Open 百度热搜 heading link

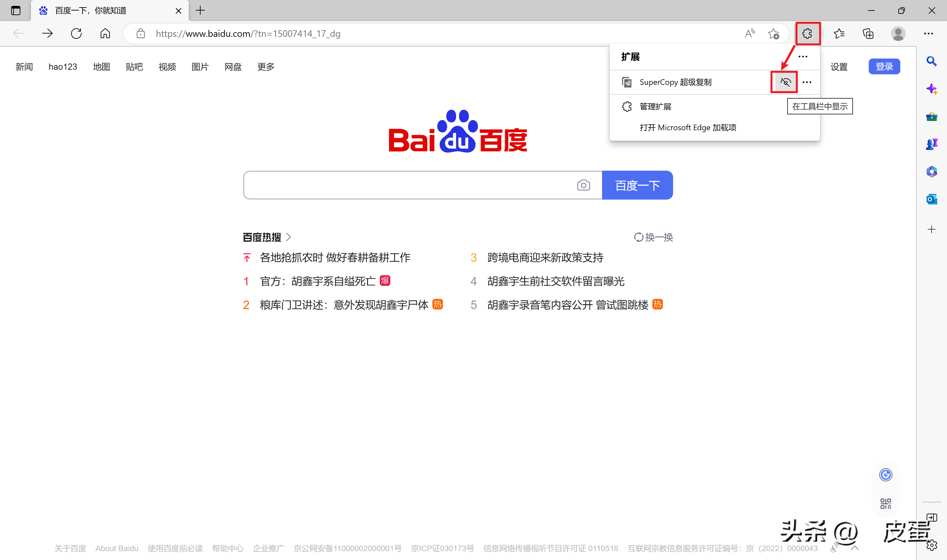[267, 237]
